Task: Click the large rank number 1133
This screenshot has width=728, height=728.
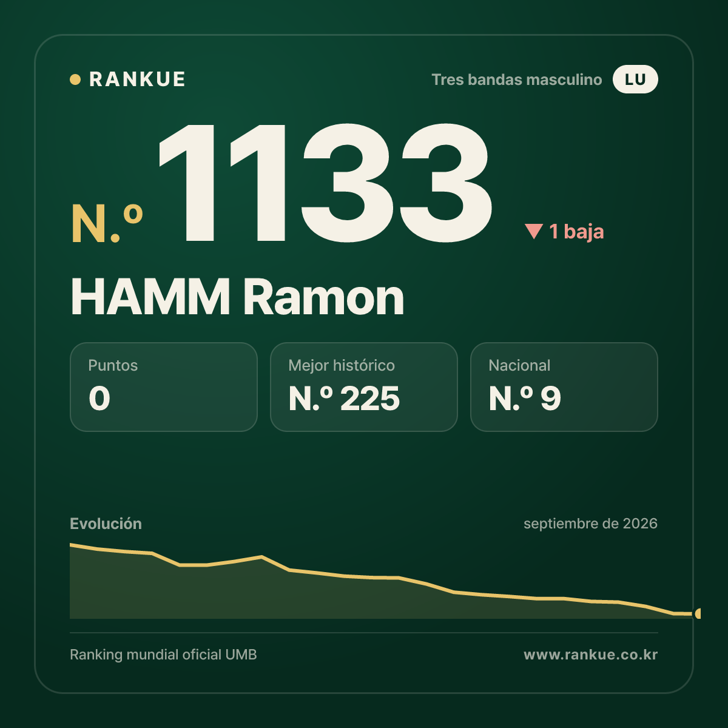Action: [325, 182]
